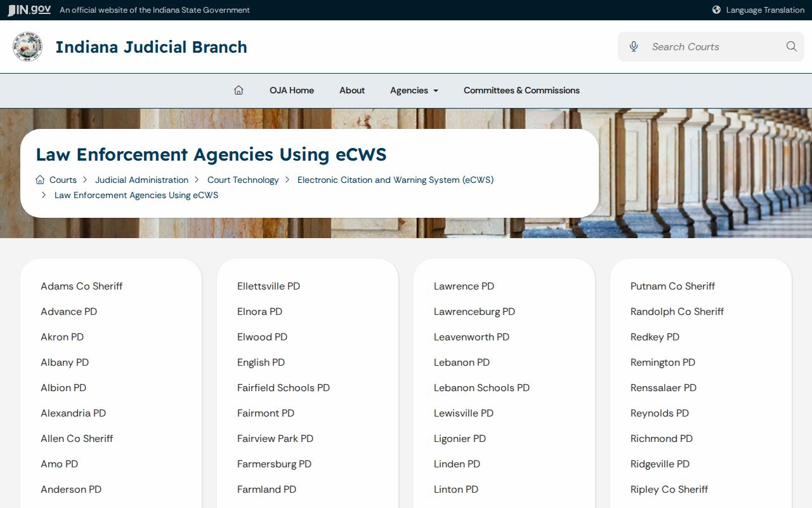Click the microphone voice search icon
Image resolution: width=812 pixels, height=508 pixels.
[x=634, y=46]
